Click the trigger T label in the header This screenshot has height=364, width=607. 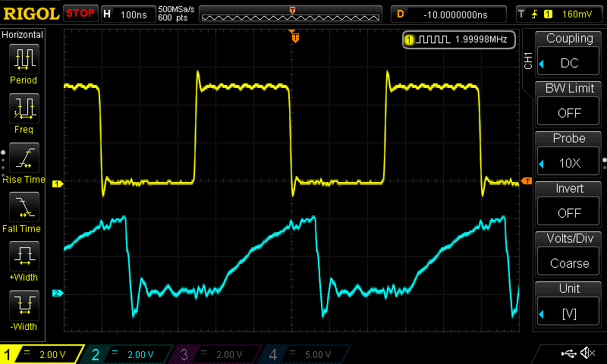point(521,14)
